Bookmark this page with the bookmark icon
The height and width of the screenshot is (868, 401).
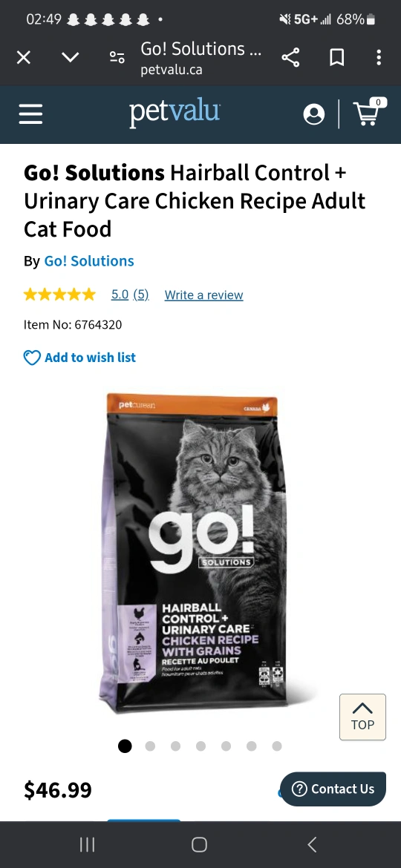click(336, 57)
